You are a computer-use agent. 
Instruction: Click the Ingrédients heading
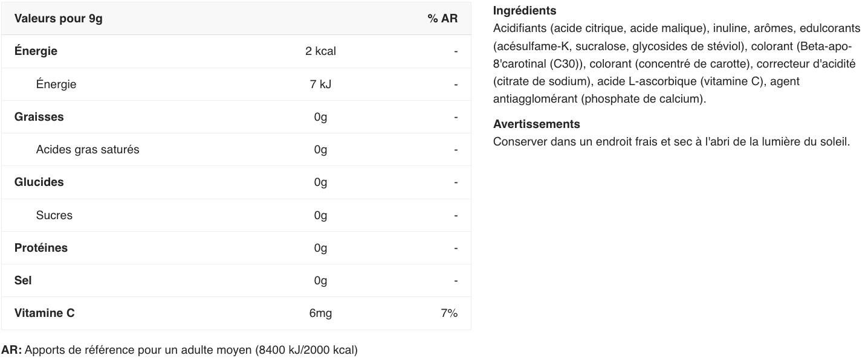[x=524, y=10]
